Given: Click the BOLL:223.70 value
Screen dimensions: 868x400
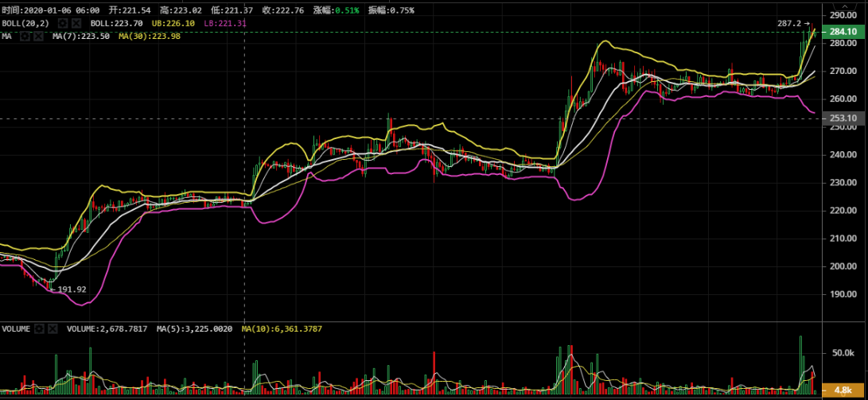Looking at the screenshot, I should tap(116, 23).
